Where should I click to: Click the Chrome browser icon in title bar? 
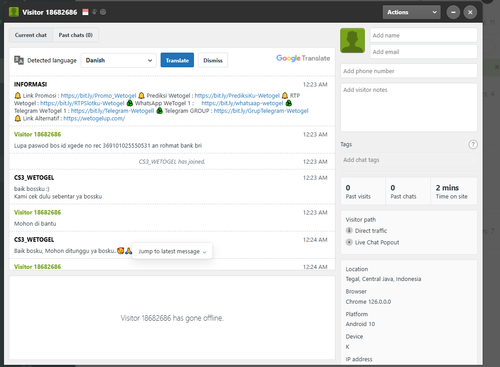103,12
